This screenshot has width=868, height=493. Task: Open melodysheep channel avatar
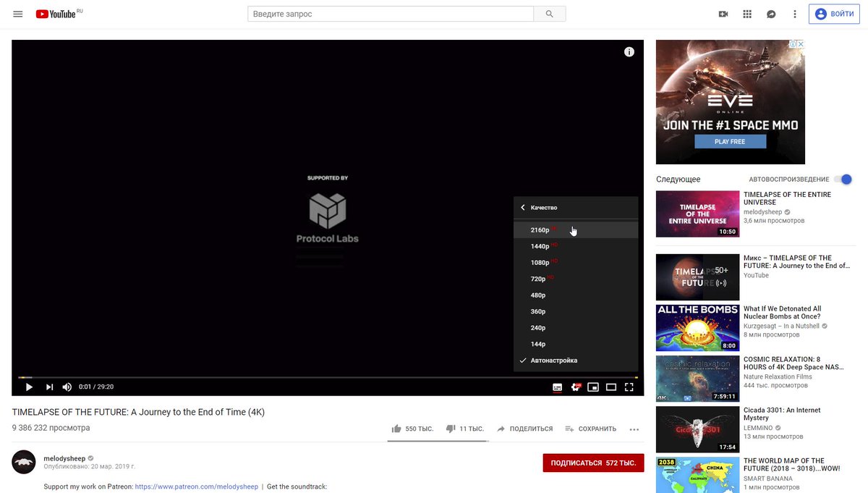pyautogui.click(x=24, y=462)
